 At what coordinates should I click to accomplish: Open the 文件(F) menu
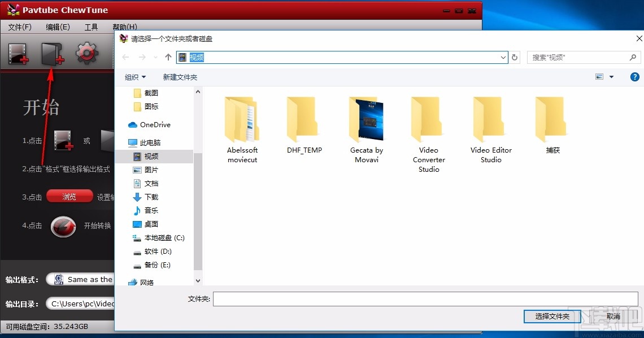(20, 27)
